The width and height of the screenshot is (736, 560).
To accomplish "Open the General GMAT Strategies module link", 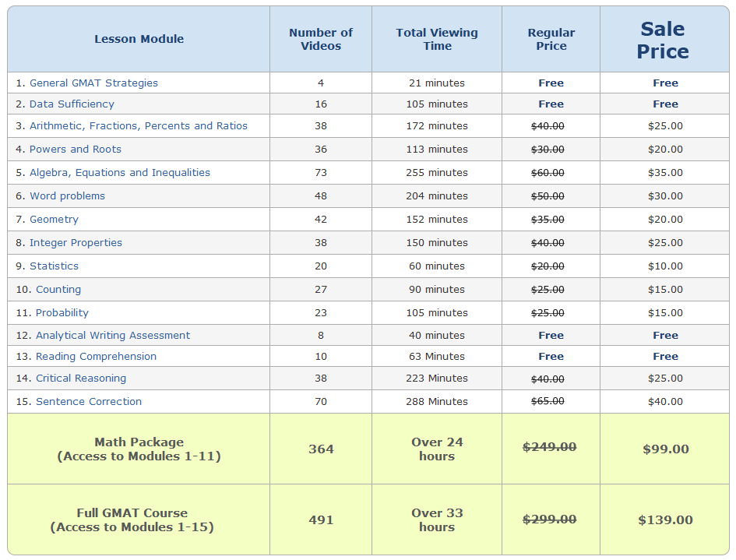I will [93, 83].
